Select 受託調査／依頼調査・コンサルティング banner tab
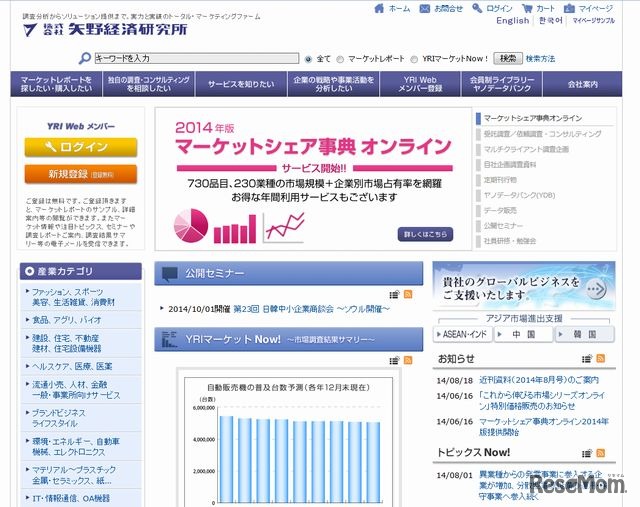Image resolution: width=640 pixels, height=507 pixels. [x=542, y=134]
